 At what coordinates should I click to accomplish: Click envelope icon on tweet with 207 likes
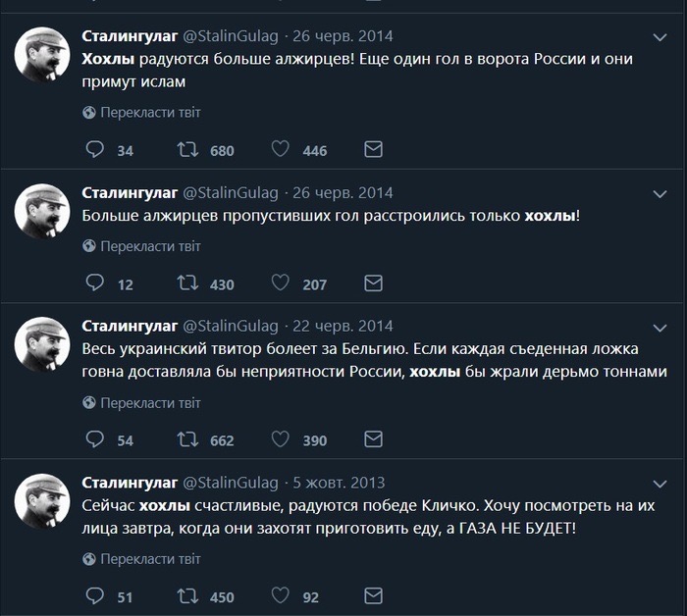tap(373, 283)
